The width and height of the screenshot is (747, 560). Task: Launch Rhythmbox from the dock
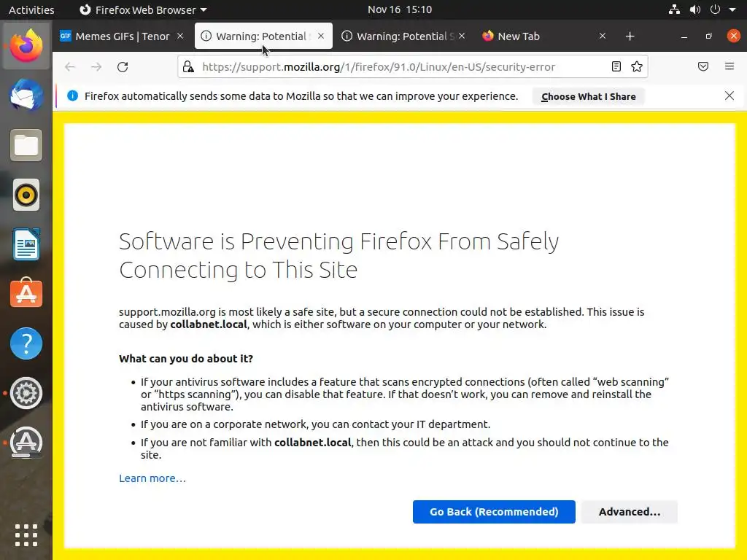[26, 195]
